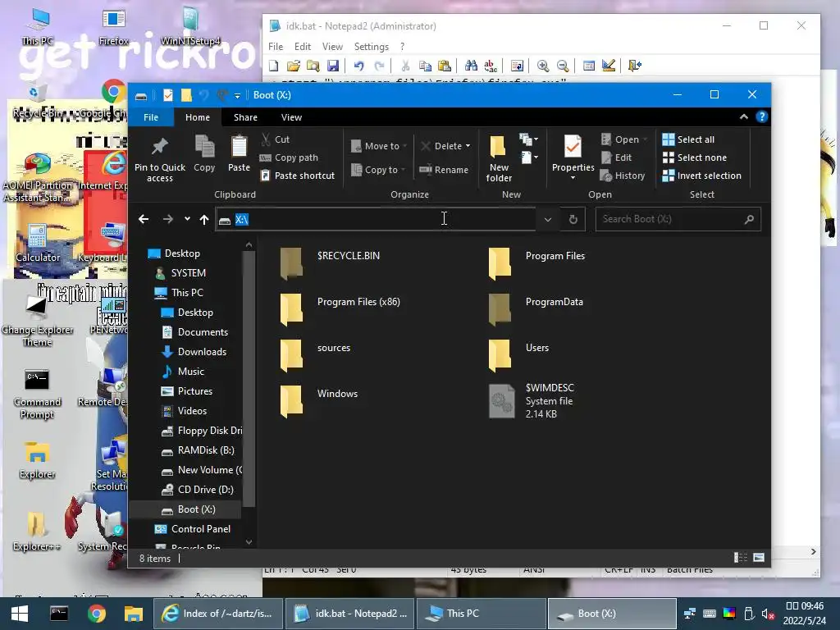Click the Start button on taskbar
840x630 pixels.
20,614
